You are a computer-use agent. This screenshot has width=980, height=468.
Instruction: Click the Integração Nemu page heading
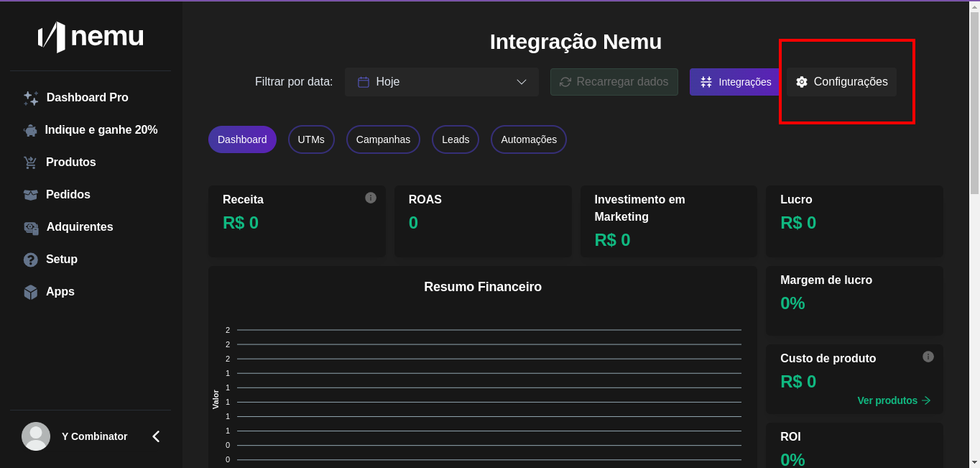click(575, 42)
